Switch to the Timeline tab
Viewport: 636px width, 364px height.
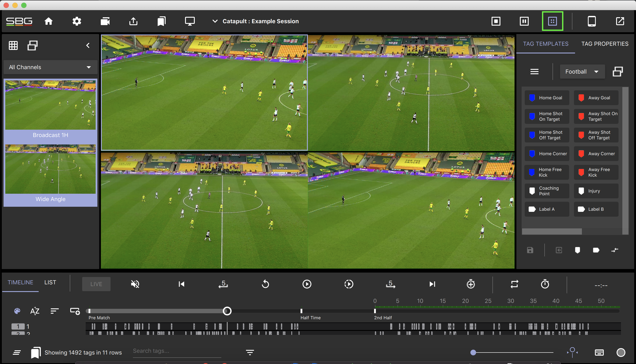pyautogui.click(x=20, y=282)
